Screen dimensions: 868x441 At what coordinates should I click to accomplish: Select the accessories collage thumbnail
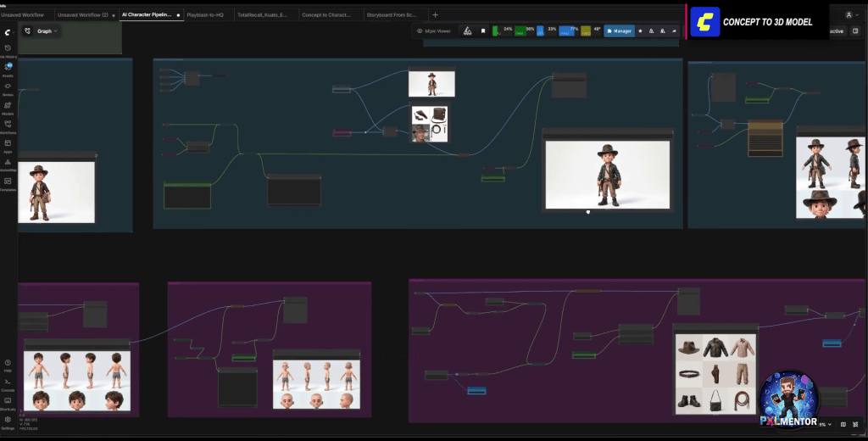coord(430,124)
